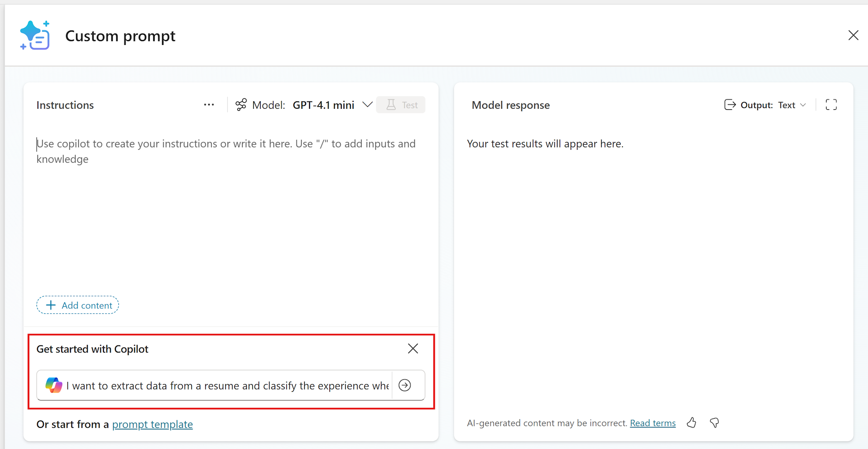Click the model flow icon beside Model
The width and height of the screenshot is (868, 449).
click(240, 104)
